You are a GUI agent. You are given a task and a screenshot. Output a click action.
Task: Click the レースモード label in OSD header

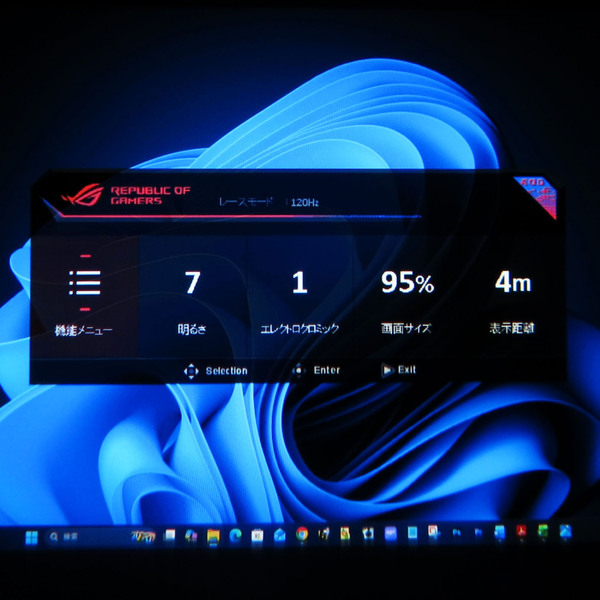(246, 202)
